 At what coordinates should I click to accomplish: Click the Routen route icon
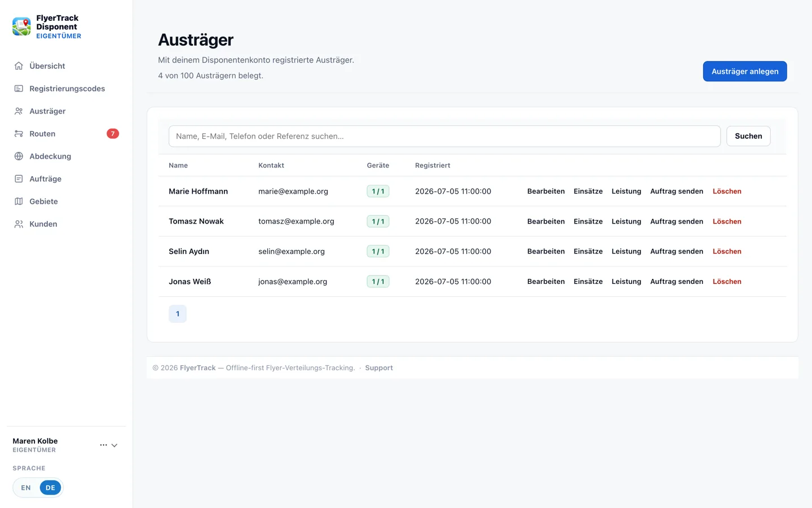coord(19,134)
